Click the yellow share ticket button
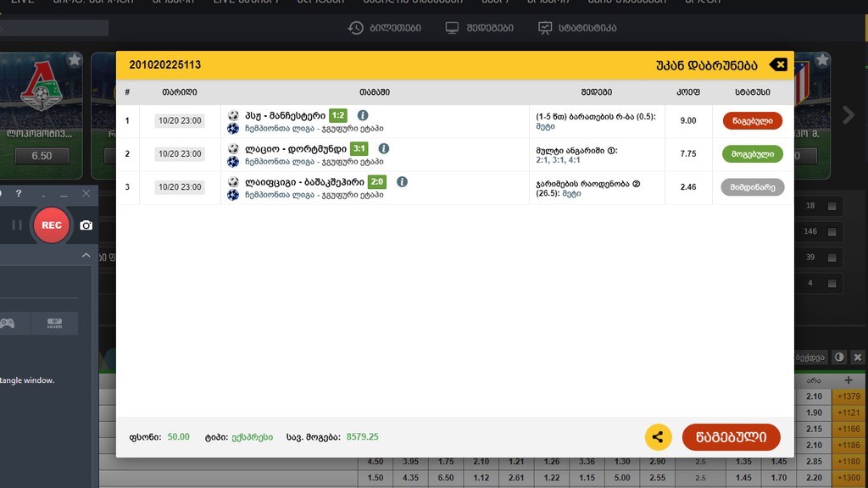The width and height of the screenshot is (868, 488). click(658, 437)
